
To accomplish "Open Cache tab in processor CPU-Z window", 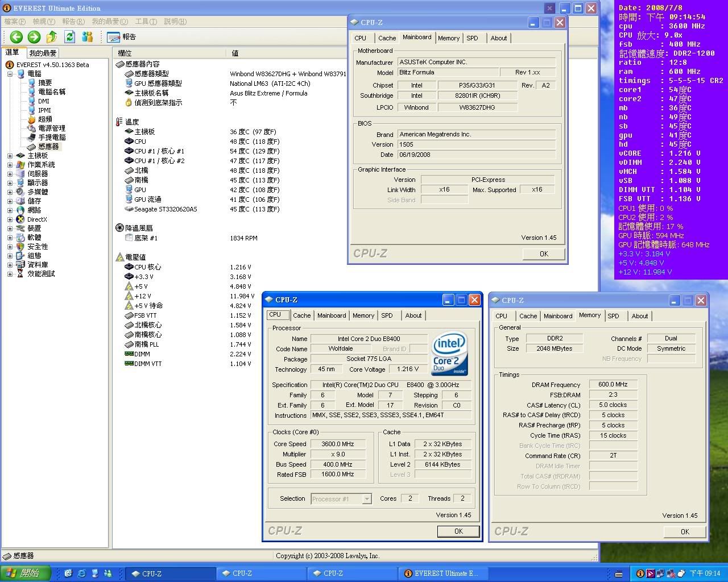I will click(302, 315).
